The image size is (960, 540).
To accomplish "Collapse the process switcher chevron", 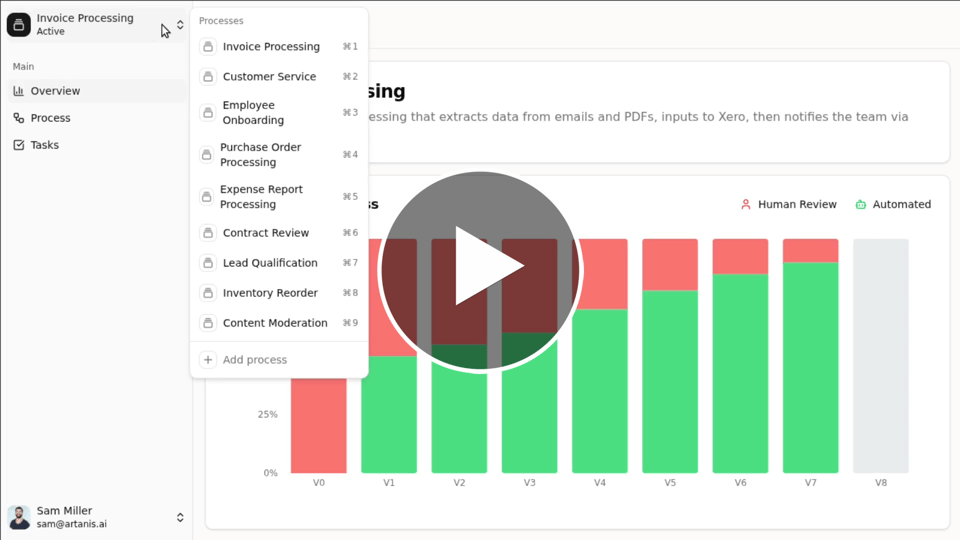I will tap(180, 25).
